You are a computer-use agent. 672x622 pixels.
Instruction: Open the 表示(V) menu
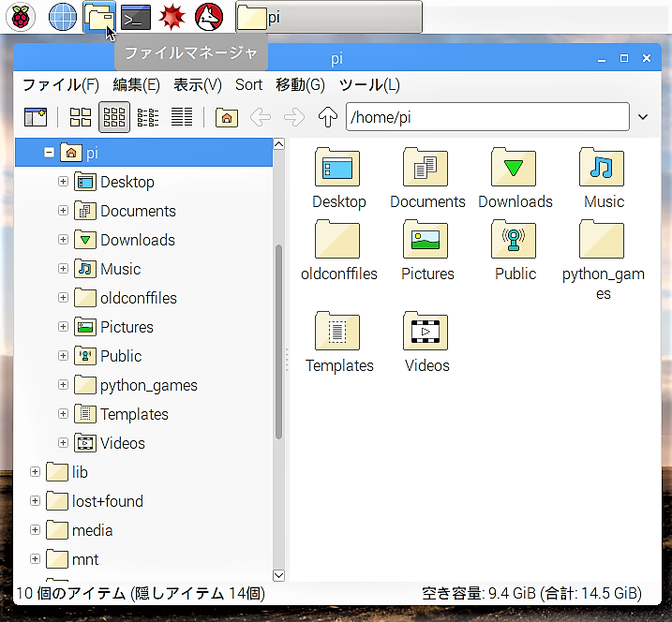pyautogui.click(x=198, y=85)
